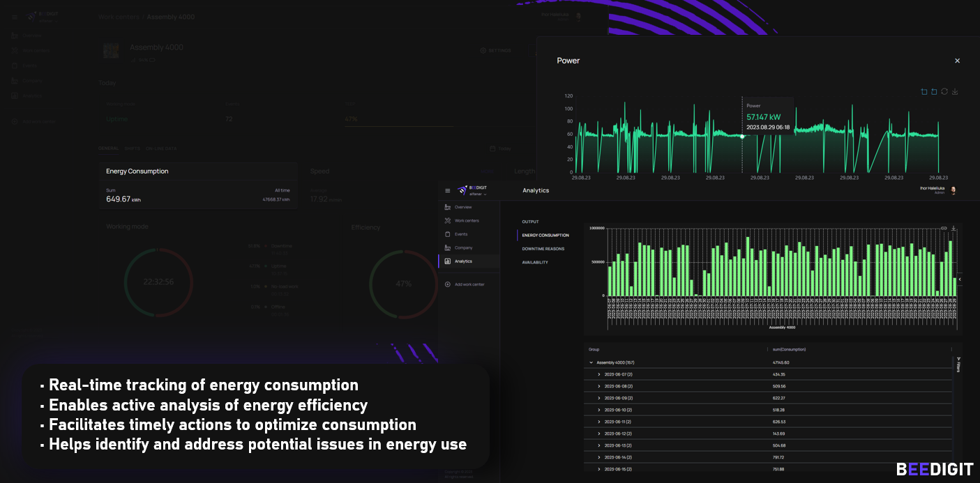This screenshot has height=483, width=980.
Task: Switch to the Output analytics tab
Action: click(530, 222)
